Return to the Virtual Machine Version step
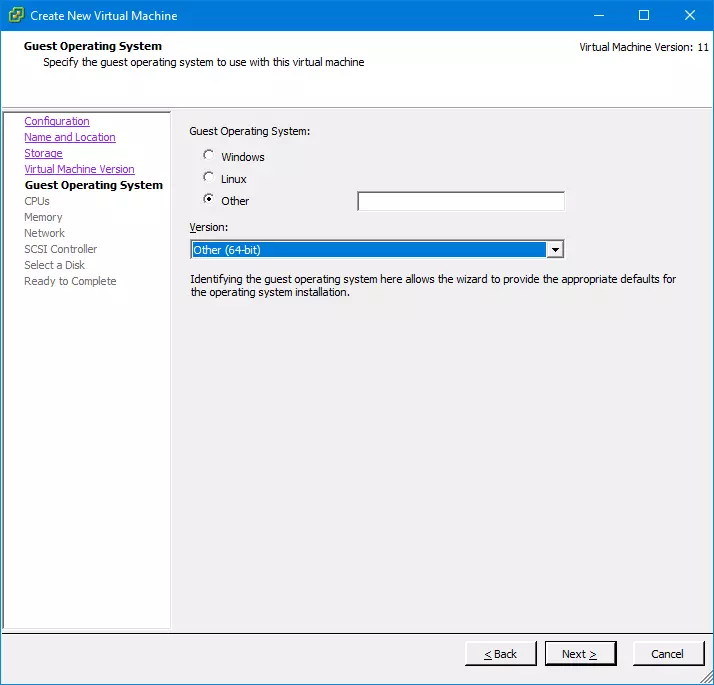714x685 pixels. tap(79, 169)
